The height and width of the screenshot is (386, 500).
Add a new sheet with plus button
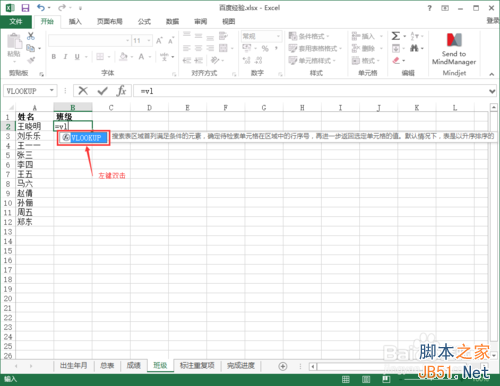point(283,366)
